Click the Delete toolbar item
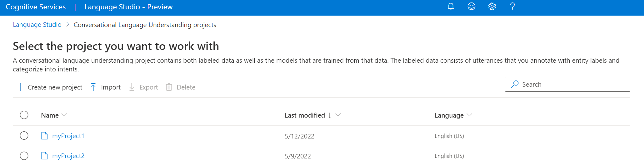This screenshot has height=165, width=644. point(180,87)
